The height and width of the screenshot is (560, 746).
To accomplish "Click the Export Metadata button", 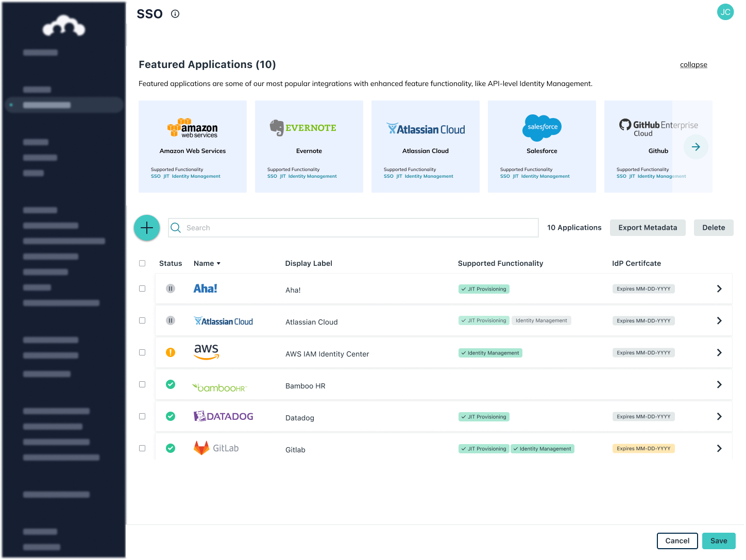I will (648, 227).
